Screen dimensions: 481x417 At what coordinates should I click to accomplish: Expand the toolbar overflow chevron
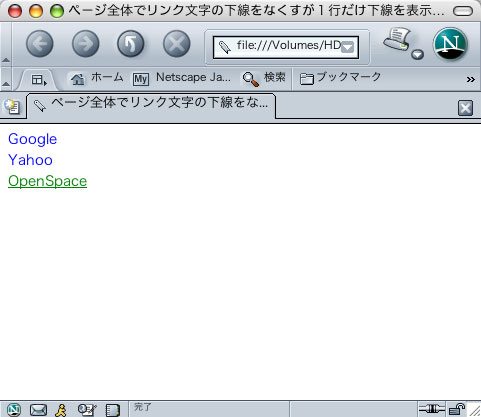click(471, 79)
